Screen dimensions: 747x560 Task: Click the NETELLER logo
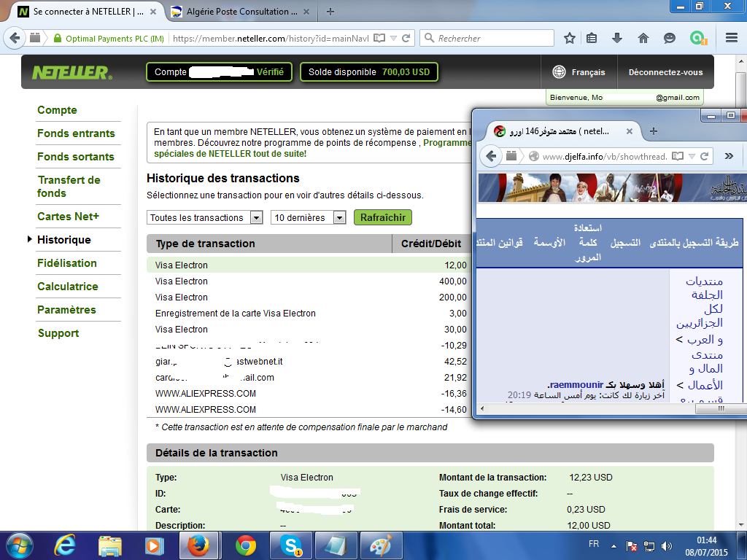click(x=72, y=72)
